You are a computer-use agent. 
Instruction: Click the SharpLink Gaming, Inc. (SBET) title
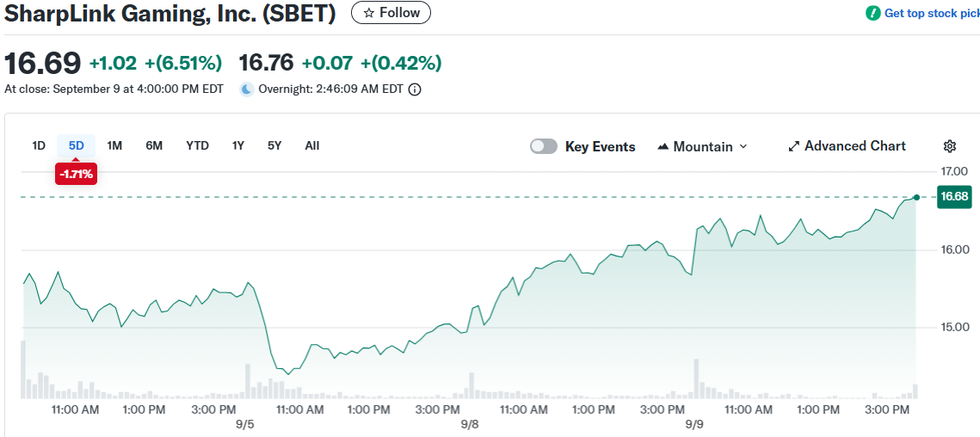coord(170,13)
